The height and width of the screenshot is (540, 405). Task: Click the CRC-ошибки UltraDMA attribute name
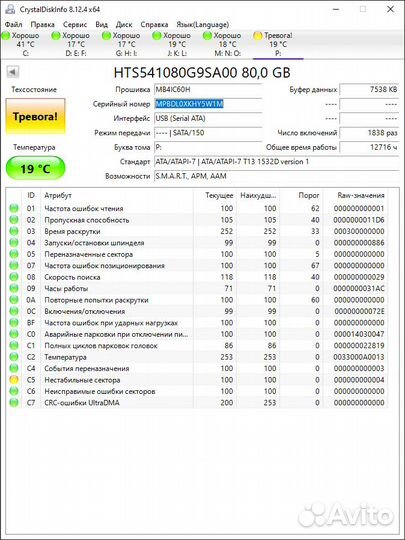(x=82, y=403)
